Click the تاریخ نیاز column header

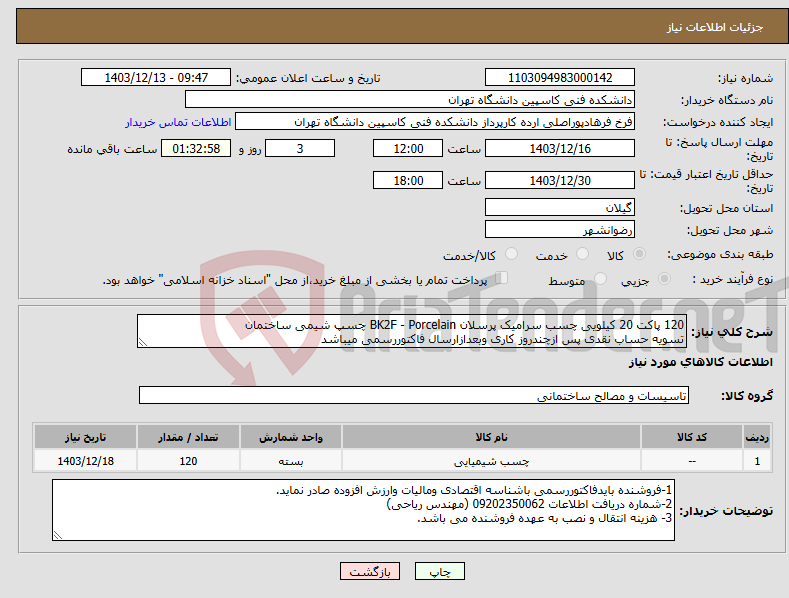86,437
